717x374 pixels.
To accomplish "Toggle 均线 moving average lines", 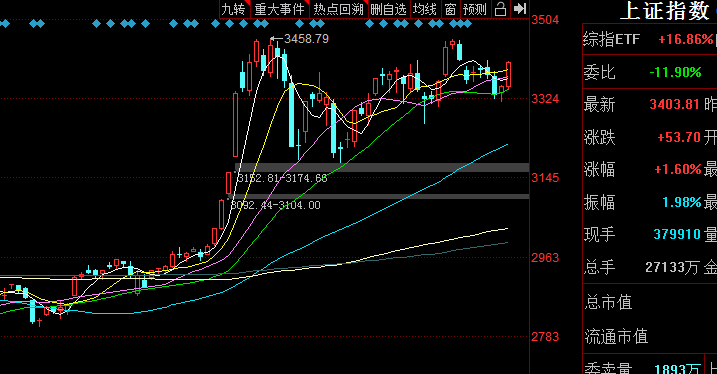I will [425, 9].
